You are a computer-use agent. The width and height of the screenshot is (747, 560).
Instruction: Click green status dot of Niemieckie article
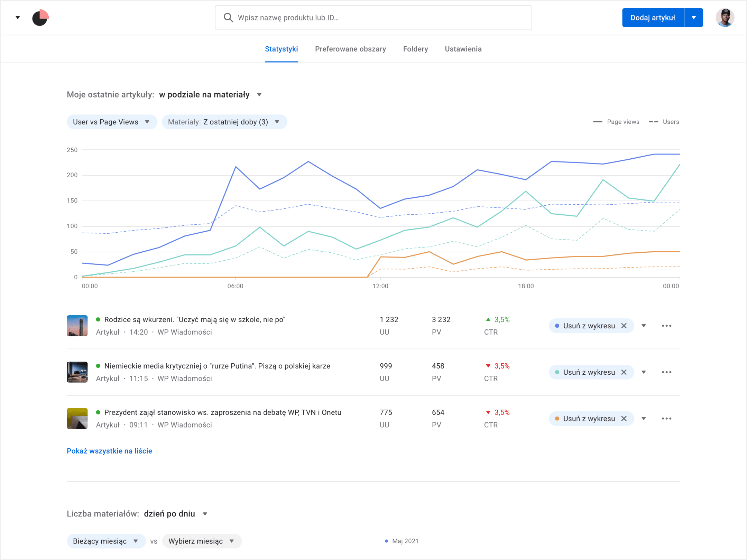click(x=98, y=366)
